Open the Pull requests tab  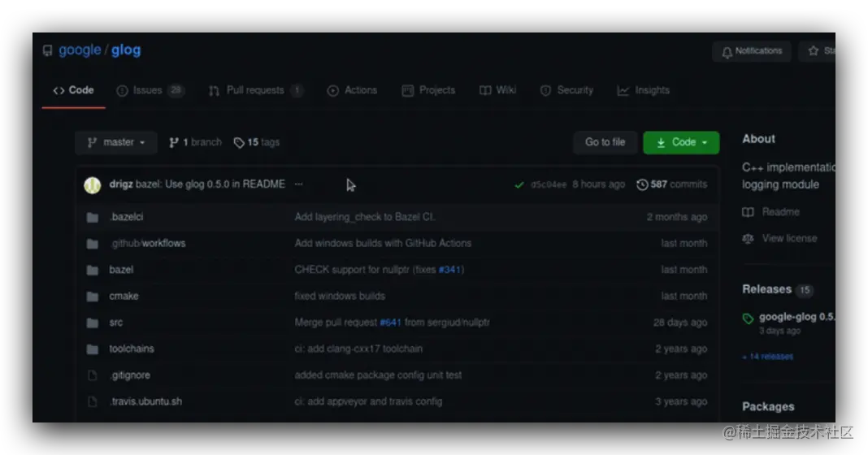pos(256,90)
